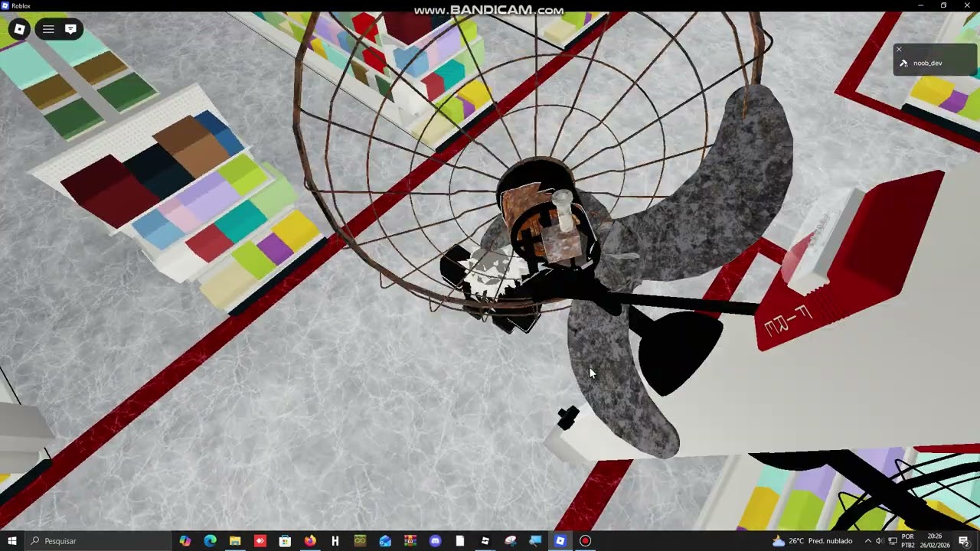This screenshot has width=980, height=551.
Task: Switch keyboard language via POR PTB2 indicator
Action: [x=908, y=541]
